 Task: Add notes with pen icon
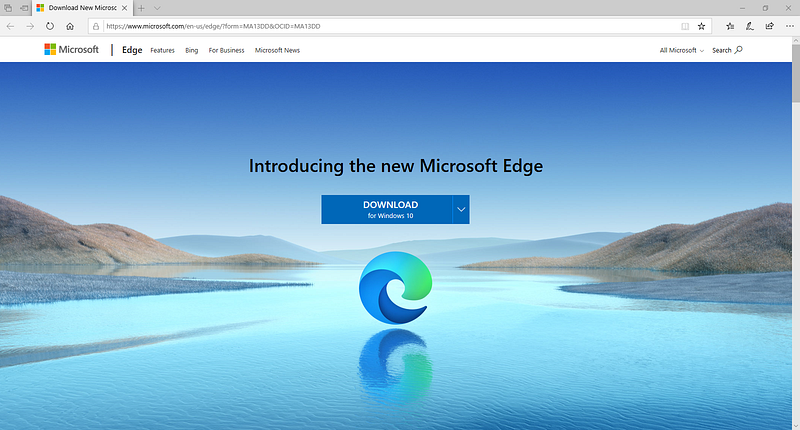[749, 27]
